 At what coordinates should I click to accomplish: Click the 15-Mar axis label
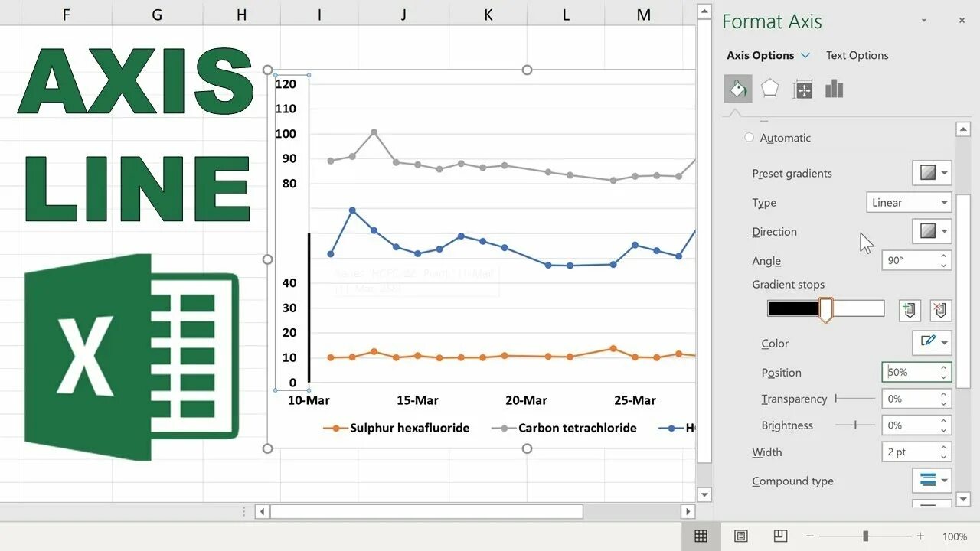417,400
